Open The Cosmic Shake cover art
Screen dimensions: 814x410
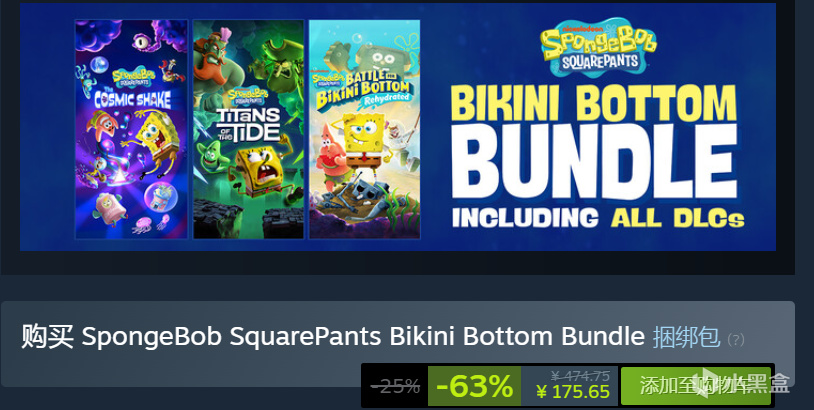tap(131, 129)
